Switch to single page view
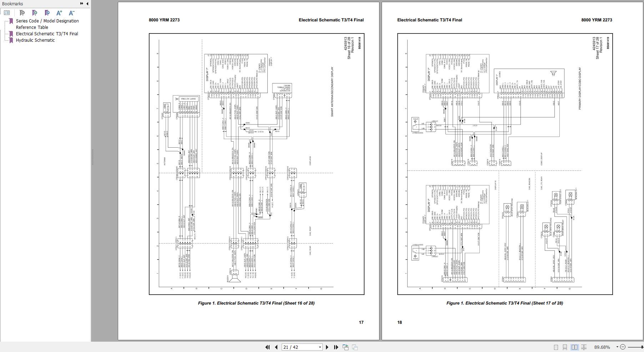The image size is (644, 352). coord(556,347)
